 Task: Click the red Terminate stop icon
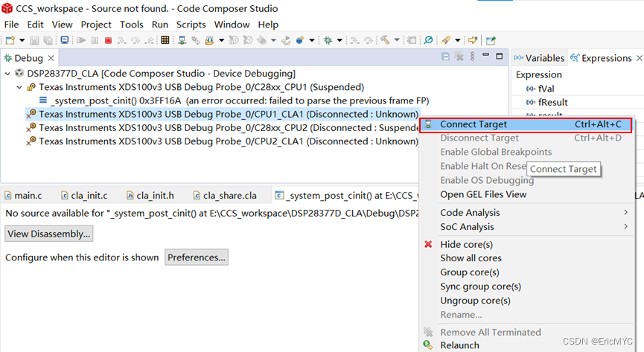[x=108, y=40]
